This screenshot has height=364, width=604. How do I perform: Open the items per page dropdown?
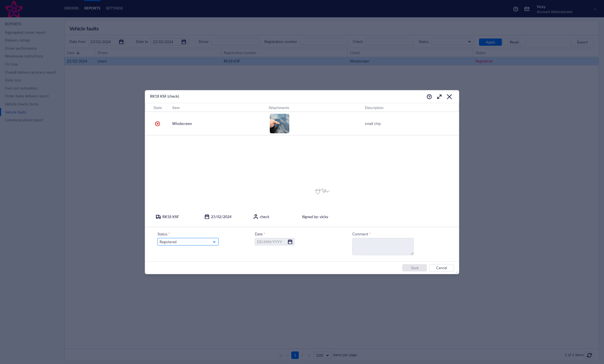coord(323,355)
